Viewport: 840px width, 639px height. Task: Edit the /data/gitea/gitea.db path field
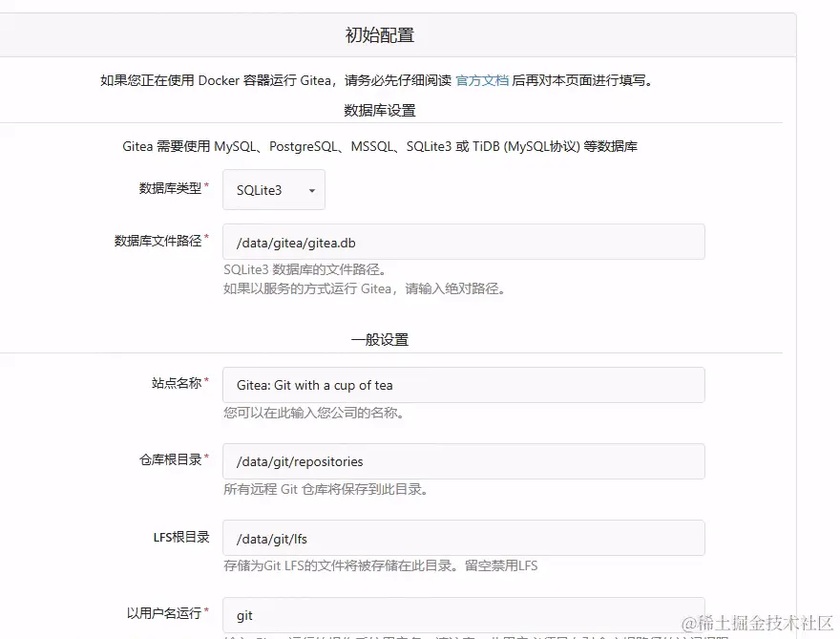(x=463, y=242)
